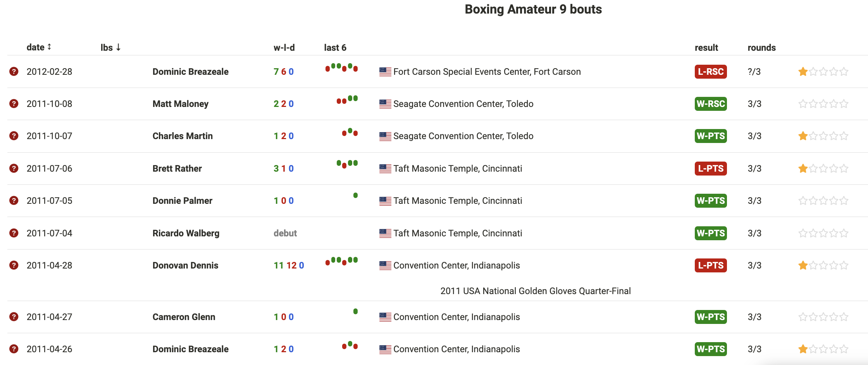Click the flag icon beside Convention Center, Indianapolis

point(385,265)
